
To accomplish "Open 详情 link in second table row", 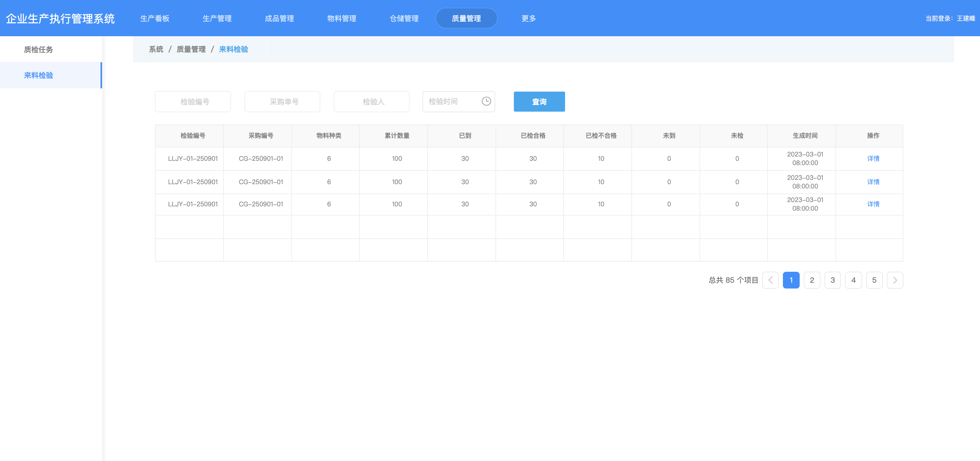I will point(873,182).
